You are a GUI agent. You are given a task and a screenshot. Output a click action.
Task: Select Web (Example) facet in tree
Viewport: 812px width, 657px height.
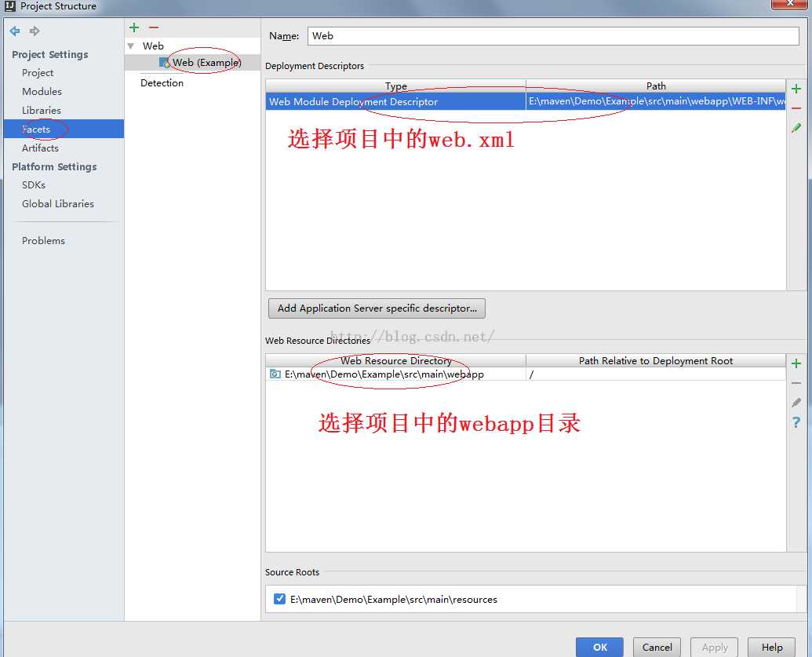(192, 63)
